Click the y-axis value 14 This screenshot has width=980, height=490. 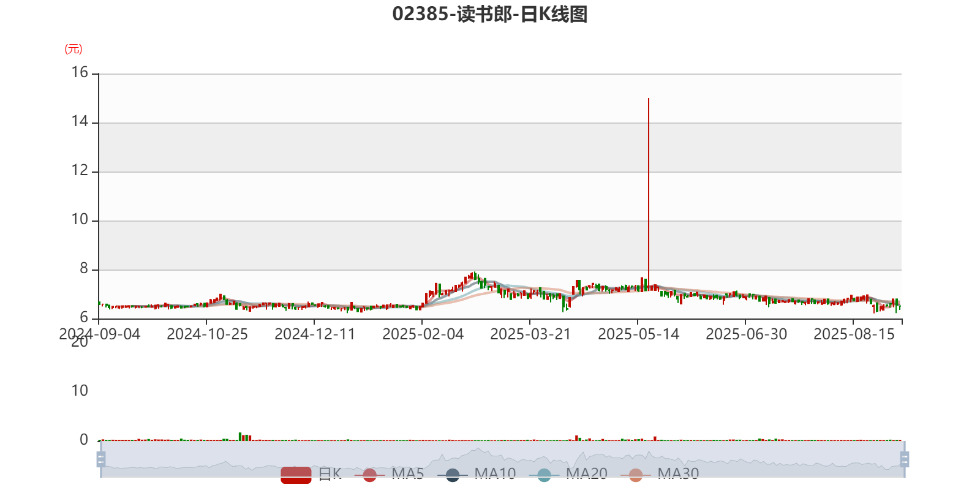click(80, 122)
